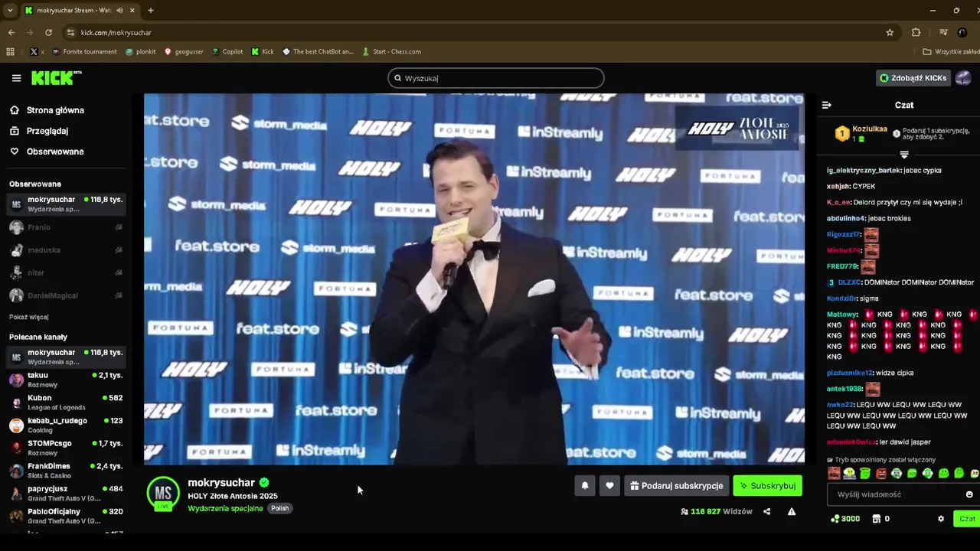Open the geogusser bookmark
This screenshot has height=551, width=980.
[184, 52]
